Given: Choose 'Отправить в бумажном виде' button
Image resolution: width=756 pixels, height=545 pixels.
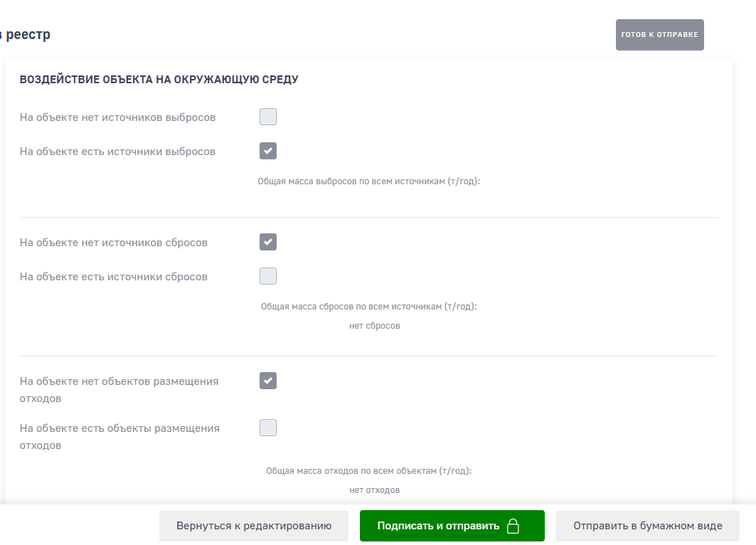Looking at the screenshot, I should (x=647, y=526).
